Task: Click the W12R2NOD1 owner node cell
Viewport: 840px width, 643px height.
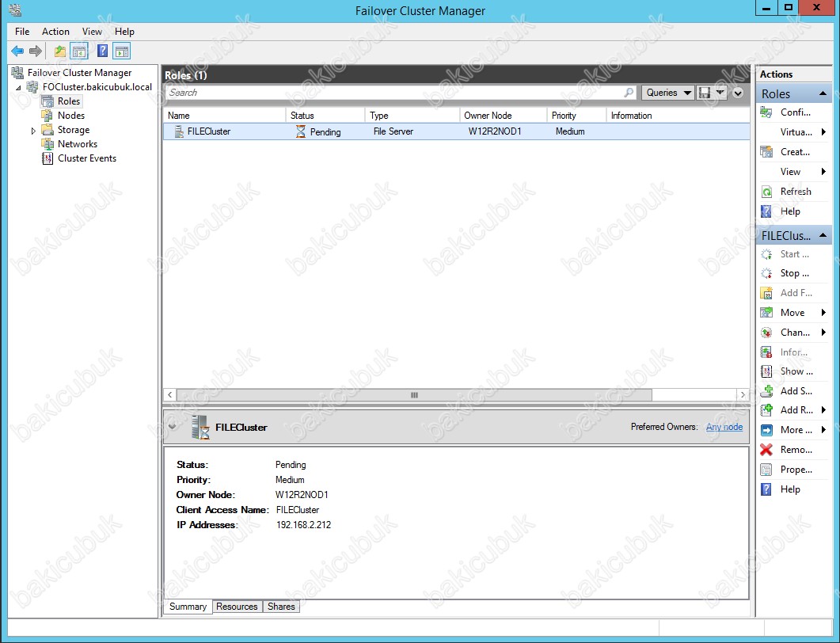Action: click(x=495, y=131)
